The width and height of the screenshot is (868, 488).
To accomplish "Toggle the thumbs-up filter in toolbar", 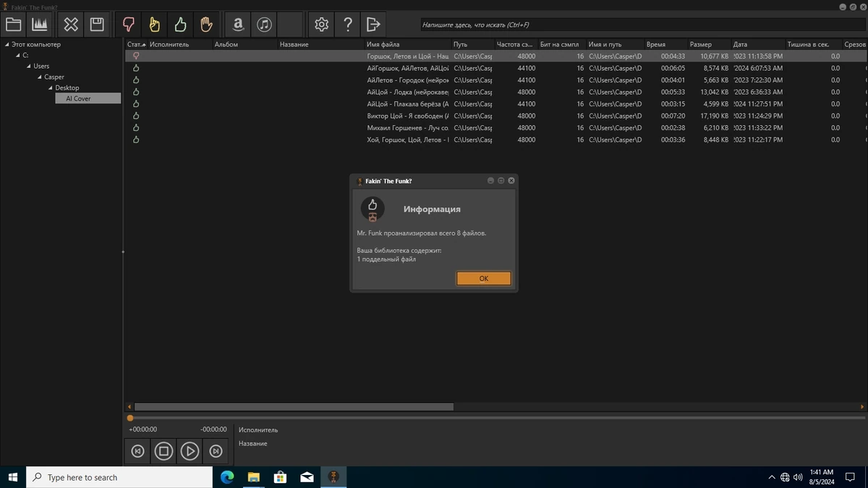I will tap(181, 25).
